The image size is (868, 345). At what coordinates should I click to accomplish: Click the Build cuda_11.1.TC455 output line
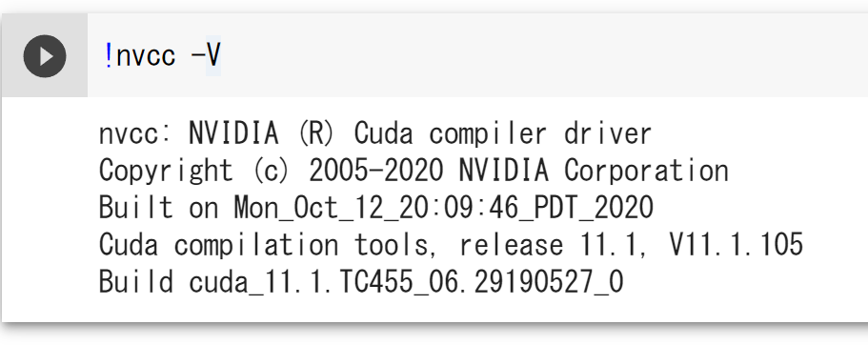point(361,281)
